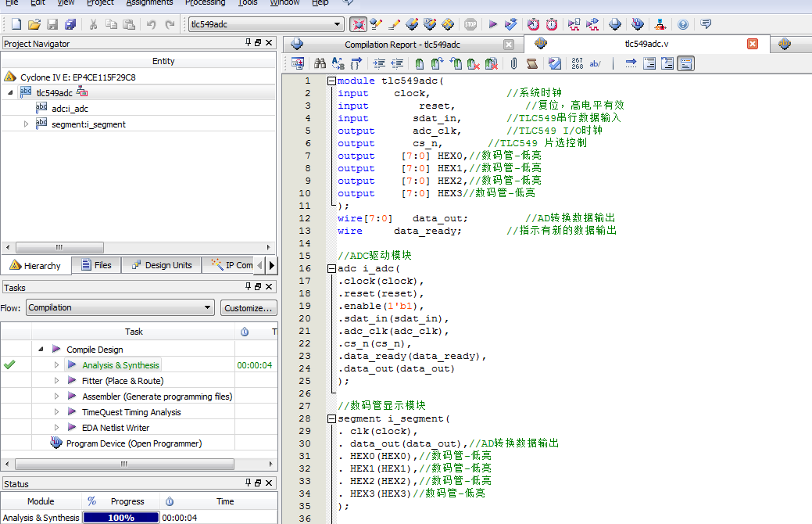Click the Customize button in Tasks panel
Viewport: 812px width, 524px height.
coord(249,308)
